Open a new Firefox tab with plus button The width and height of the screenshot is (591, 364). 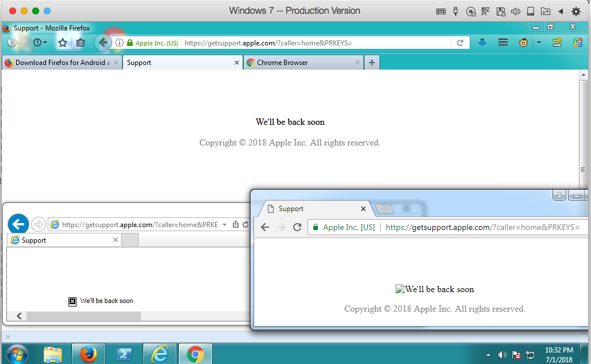[x=372, y=63]
